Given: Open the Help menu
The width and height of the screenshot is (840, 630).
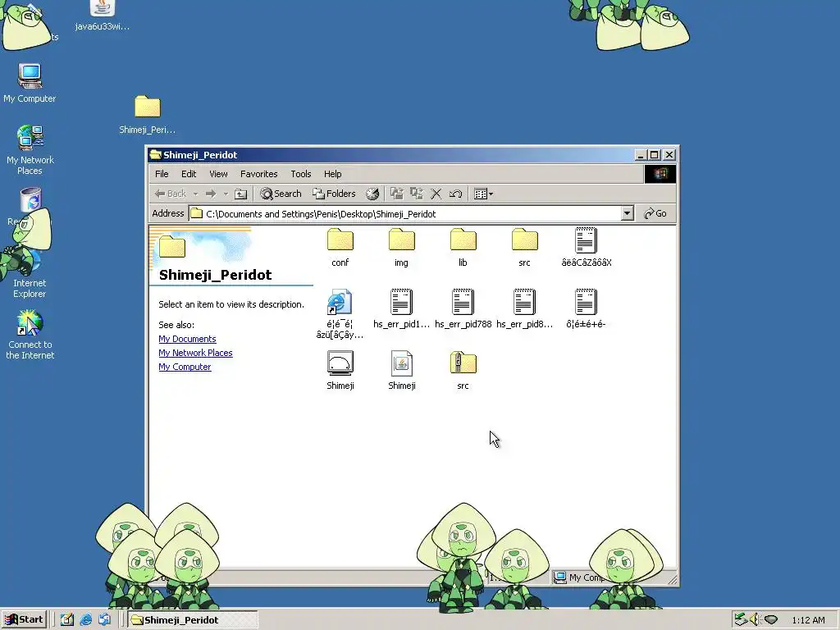Looking at the screenshot, I should pyautogui.click(x=332, y=174).
